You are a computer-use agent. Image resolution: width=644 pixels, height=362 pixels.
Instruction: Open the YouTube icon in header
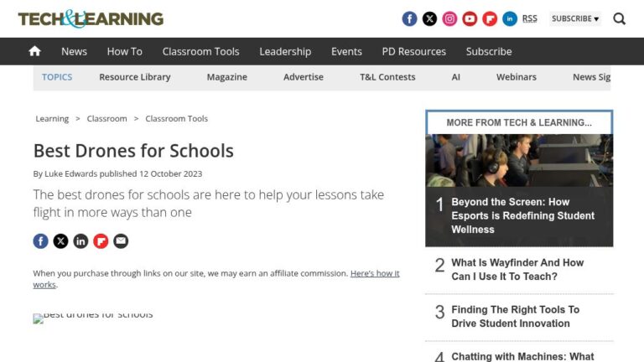tap(470, 19)
